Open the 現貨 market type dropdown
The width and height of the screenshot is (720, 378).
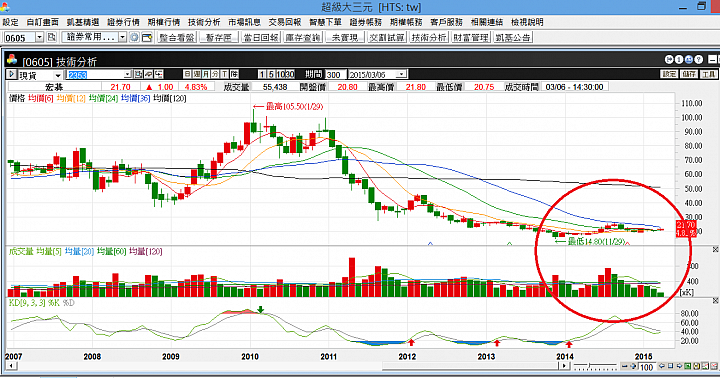tap(58, 75)
